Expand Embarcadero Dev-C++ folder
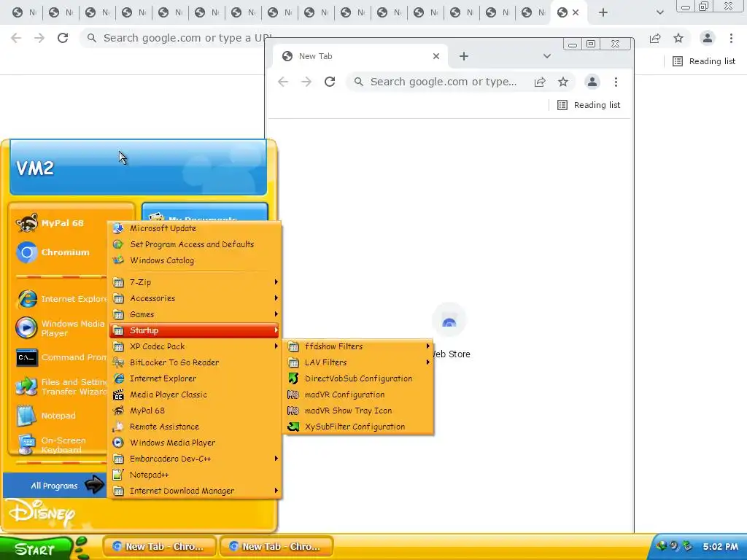The height and width of the screenshot is (560, 747). (x=195, y=459)
